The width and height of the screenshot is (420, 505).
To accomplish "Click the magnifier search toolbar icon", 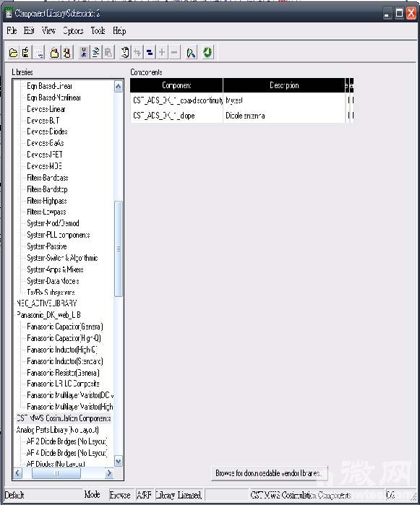I will [191, 53].
